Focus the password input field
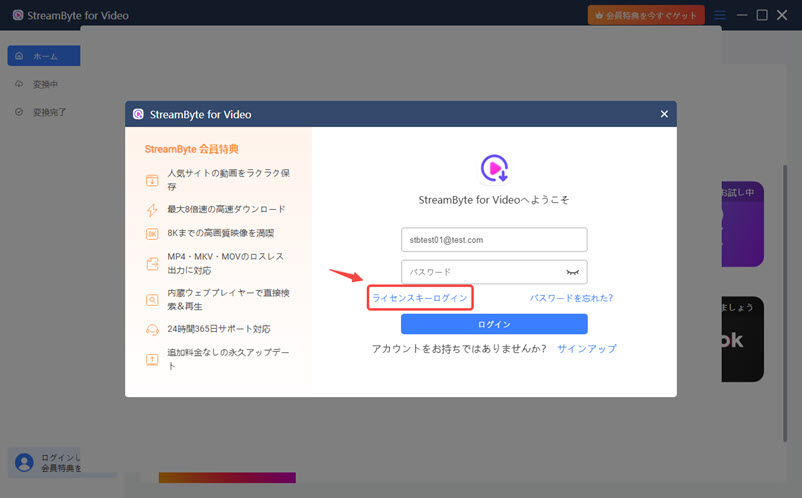The image size is (802, 498). [x=494, y=272]
